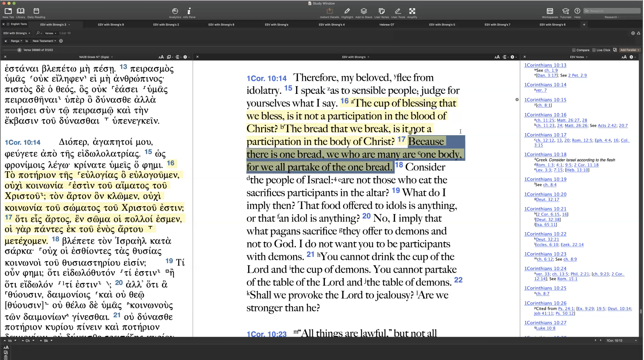Click the verse position slider handle
This screenshot has height=360, width=644.
pyautogui.click(x=19, y=50)
